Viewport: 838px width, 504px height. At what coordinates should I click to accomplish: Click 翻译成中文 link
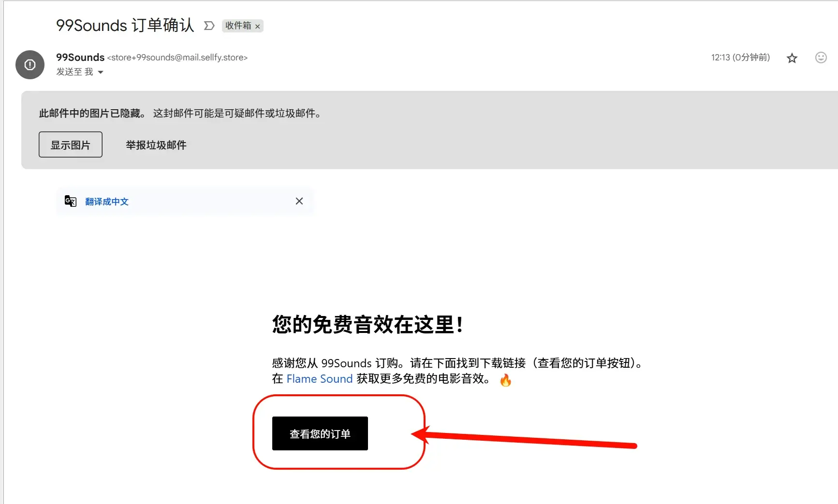coord(107,202)
